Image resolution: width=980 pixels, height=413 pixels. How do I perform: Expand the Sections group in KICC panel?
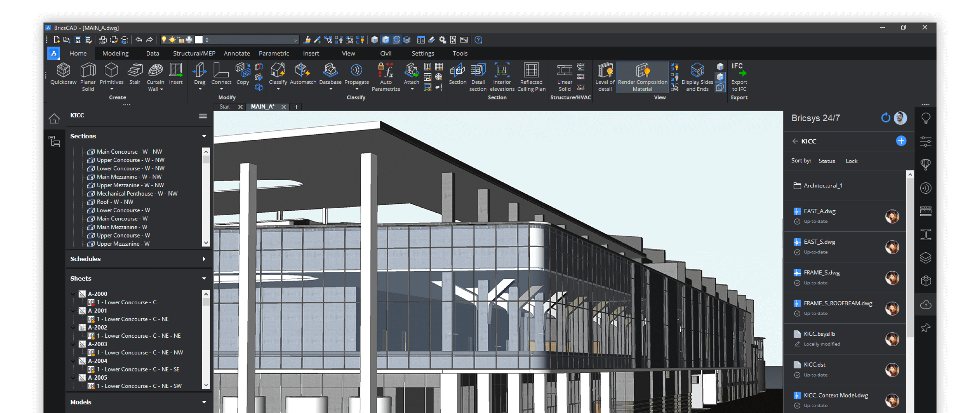coord(204,136)
